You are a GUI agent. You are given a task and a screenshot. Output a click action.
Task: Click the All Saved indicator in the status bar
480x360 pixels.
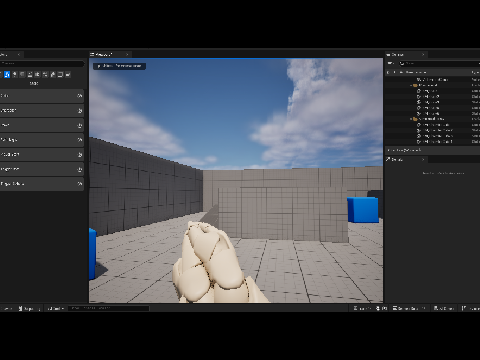(444, 308)
